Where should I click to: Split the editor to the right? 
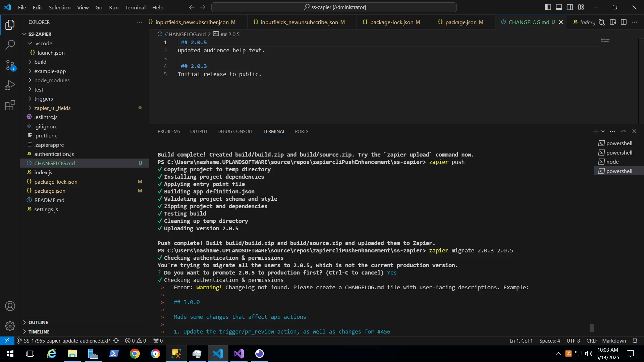[624, 22]
